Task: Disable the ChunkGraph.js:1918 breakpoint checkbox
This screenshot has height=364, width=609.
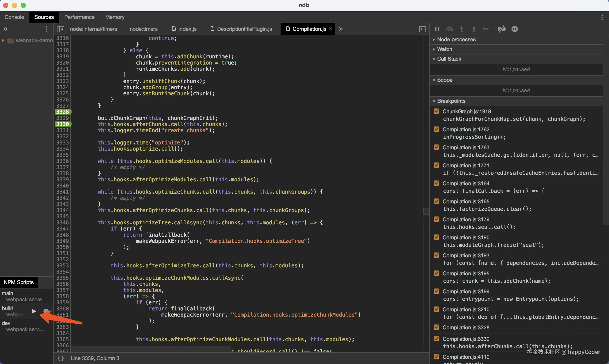Action: pyautogui.click(x=436, y=111)
